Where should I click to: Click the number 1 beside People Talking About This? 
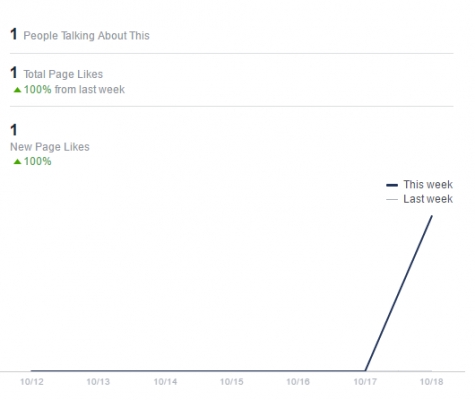click(14, 34)
